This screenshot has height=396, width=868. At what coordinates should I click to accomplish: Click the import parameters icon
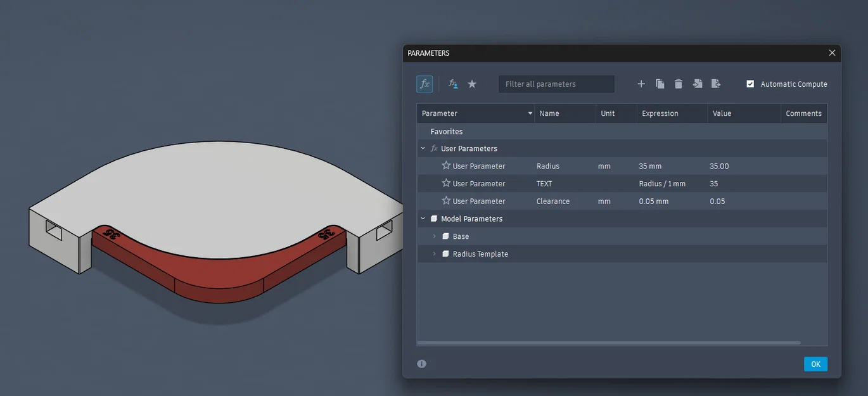click(698, 84)
